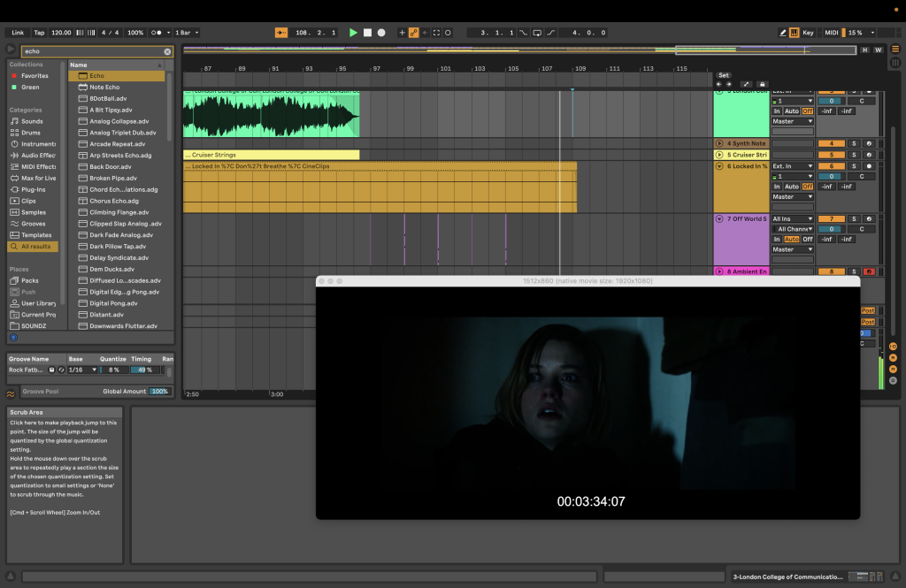The image size is (906, 588).
Task: Open the Grooves category
Action: pos(33,224)
